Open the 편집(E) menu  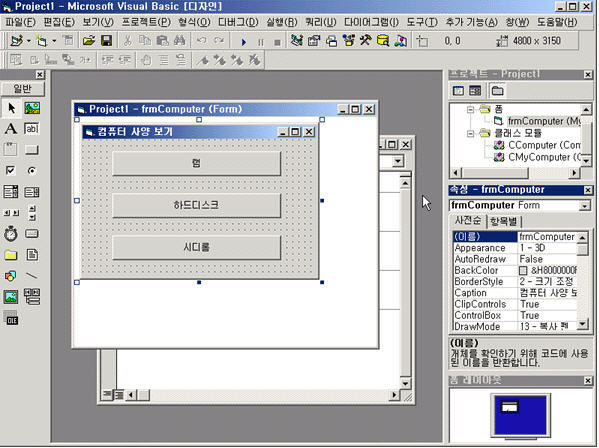click(59, 22)
